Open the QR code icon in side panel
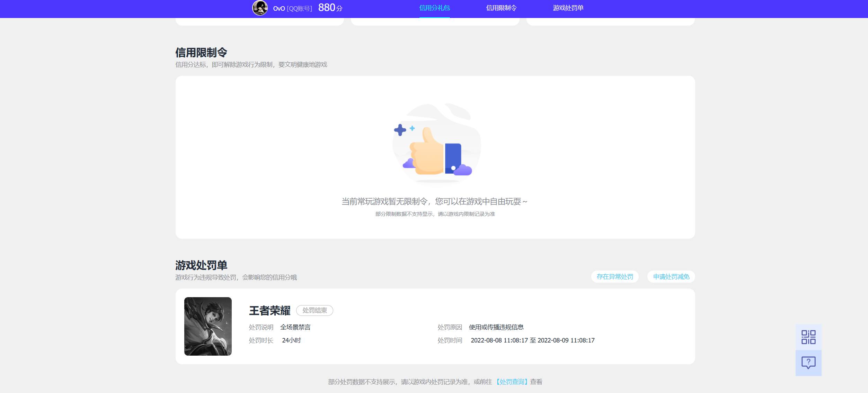 coord(808,337)
